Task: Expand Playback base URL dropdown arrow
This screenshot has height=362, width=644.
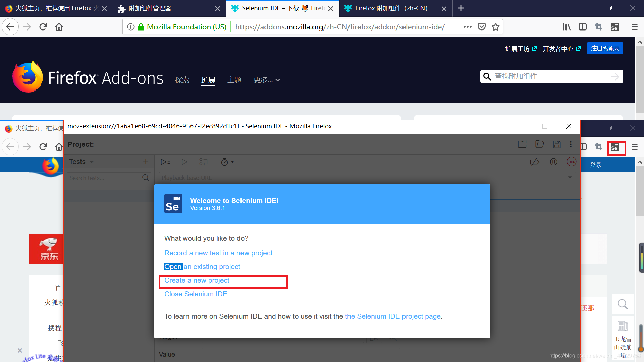Action: [570, 177]
